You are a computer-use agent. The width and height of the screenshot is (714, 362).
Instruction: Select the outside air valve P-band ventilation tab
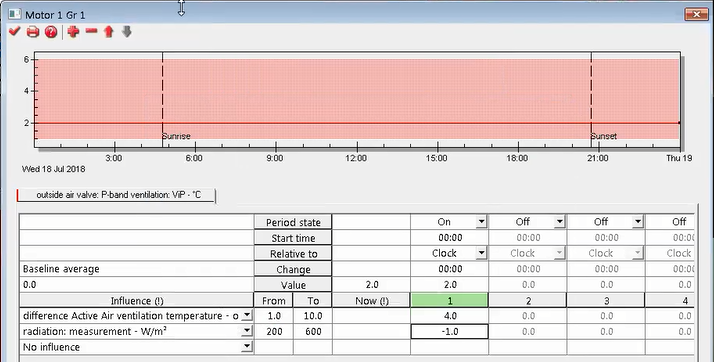tap(117, 195)
